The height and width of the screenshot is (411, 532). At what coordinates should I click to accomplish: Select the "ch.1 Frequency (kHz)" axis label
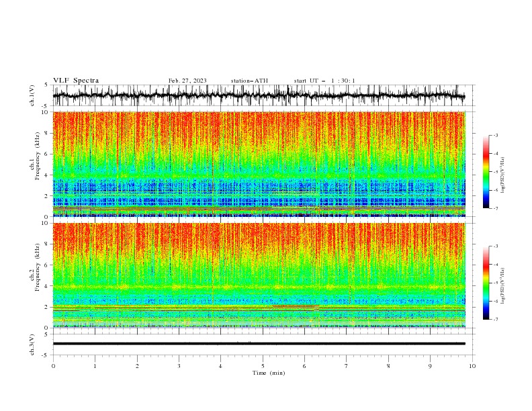(x=35, y=156)
